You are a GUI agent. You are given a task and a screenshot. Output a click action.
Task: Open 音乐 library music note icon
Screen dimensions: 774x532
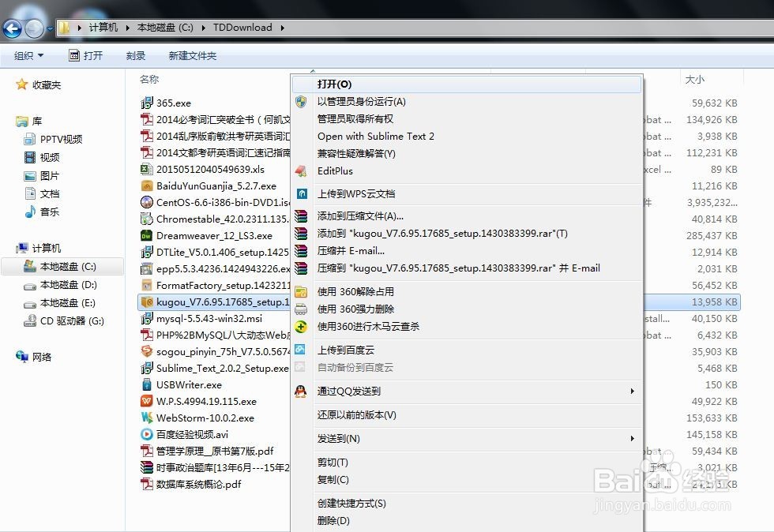[x=30, y=212]
